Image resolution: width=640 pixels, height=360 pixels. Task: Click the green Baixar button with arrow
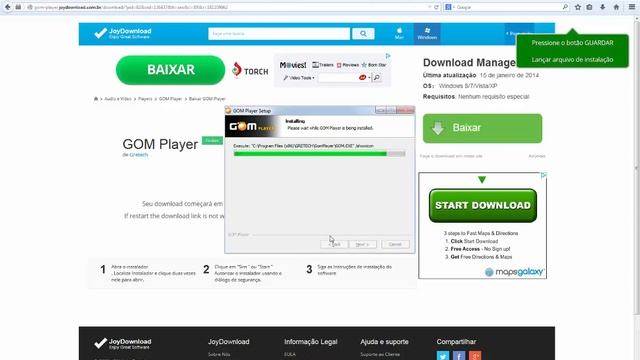(x=482, y=128)
